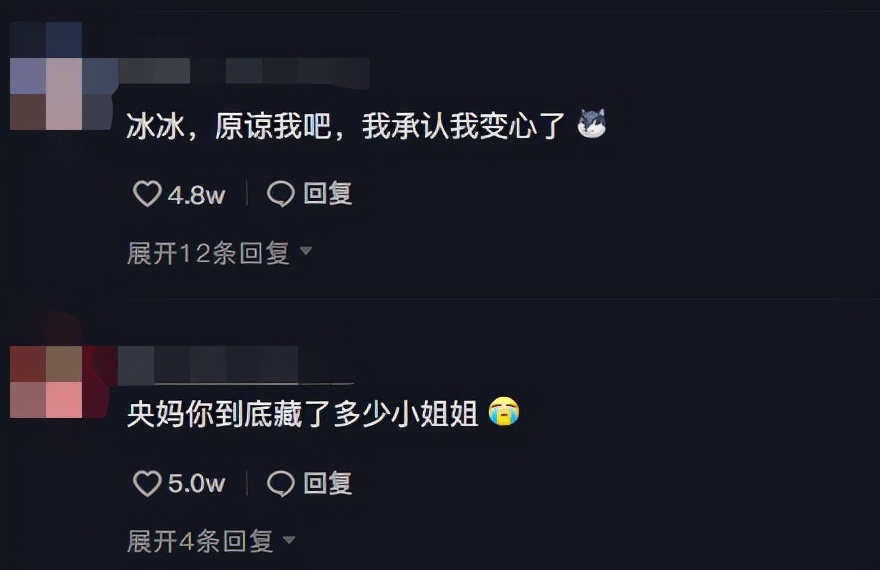880x570 pixels.
Task: Click the 5.0w like count
Action: point(196,484)
